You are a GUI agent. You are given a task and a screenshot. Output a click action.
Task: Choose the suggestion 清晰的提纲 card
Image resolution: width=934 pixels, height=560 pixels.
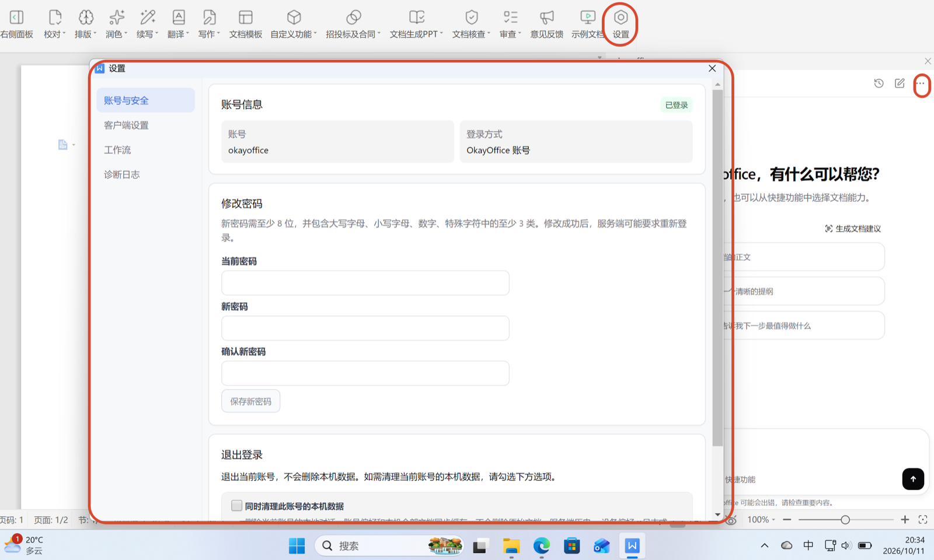pos(804,291)
